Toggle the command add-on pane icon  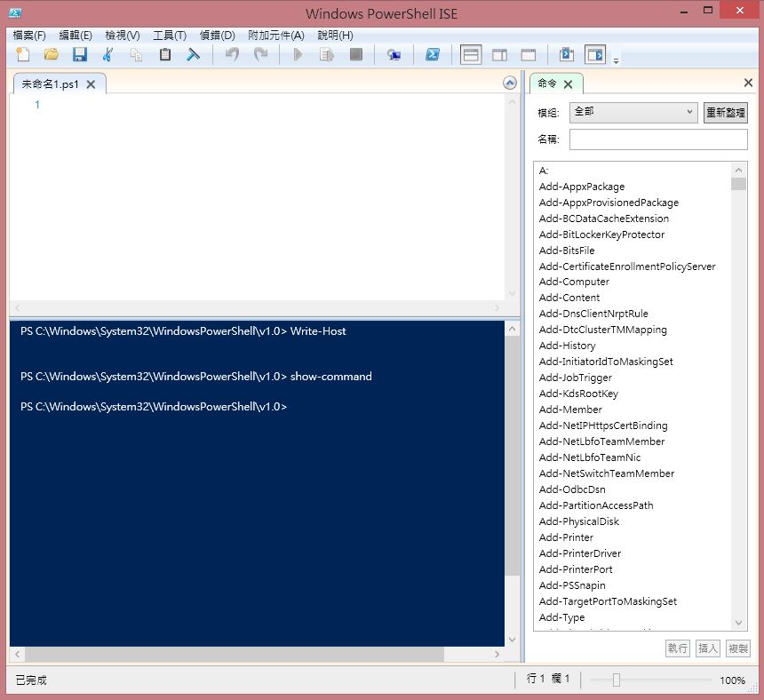595,54
